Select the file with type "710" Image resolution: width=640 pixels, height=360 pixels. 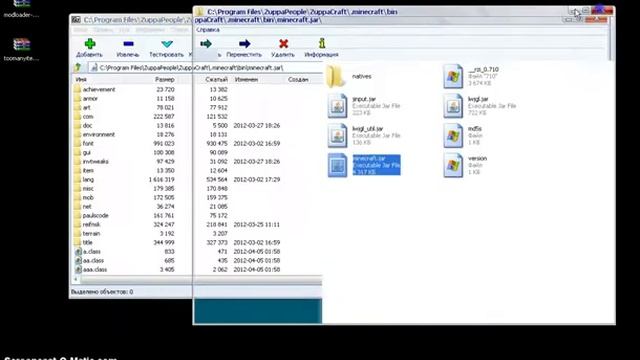pyautogui.click(x=453, y=76)
